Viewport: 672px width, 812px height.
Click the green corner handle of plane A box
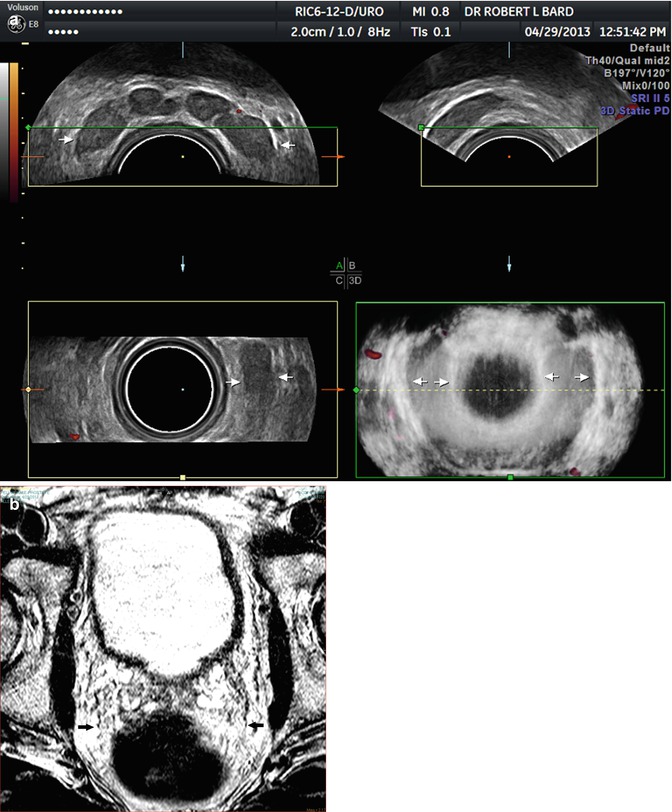[x=28, y=128]
